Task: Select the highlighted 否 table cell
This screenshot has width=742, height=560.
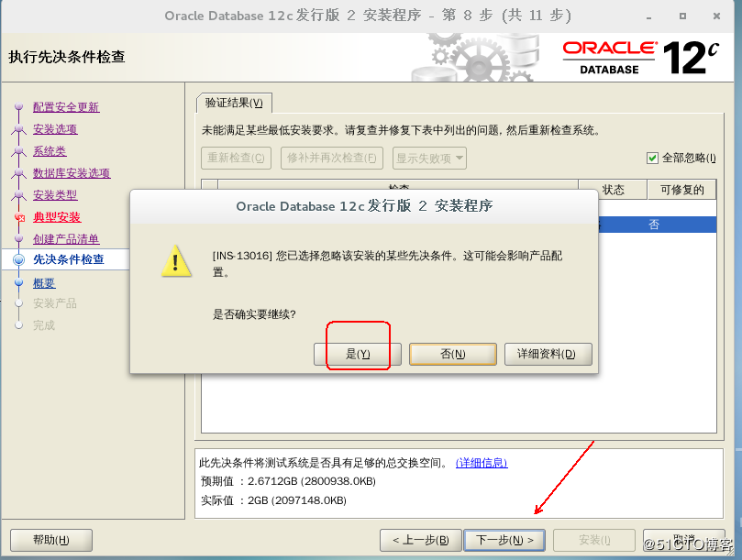Action: point(654,225)
